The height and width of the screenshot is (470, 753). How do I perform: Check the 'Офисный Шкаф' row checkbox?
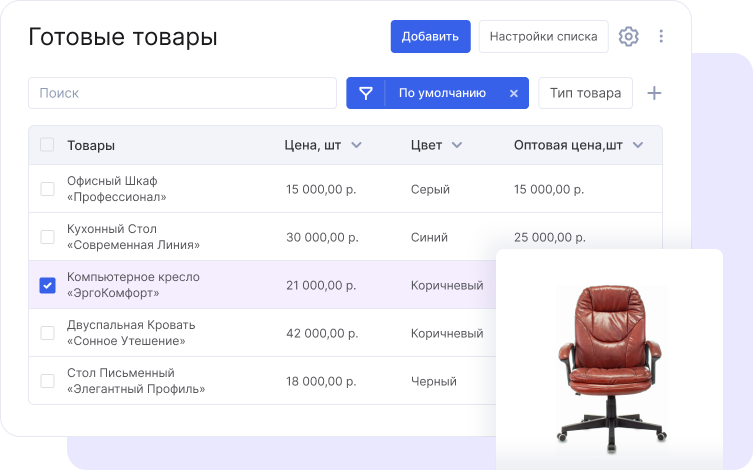point(47,189)
